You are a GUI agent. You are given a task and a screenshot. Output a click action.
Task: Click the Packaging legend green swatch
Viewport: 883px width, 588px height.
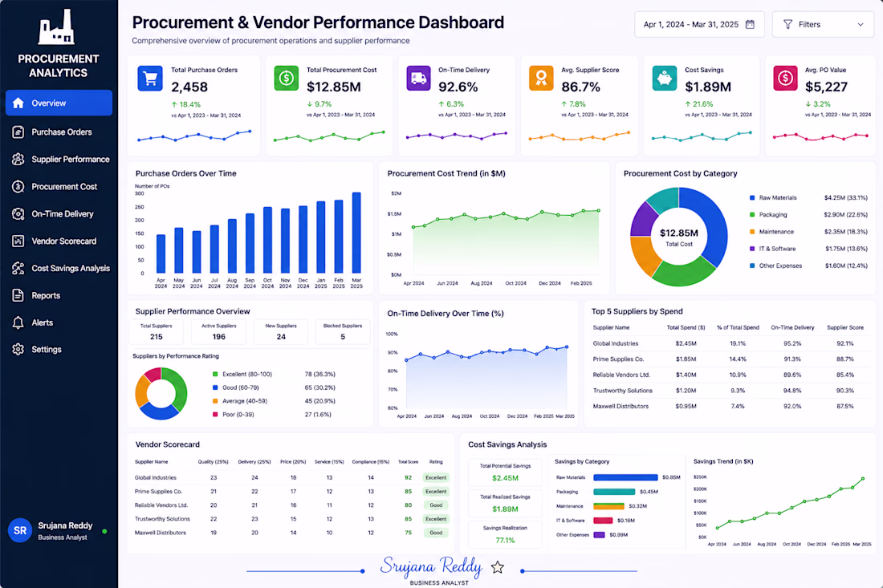tap(752, 214)
